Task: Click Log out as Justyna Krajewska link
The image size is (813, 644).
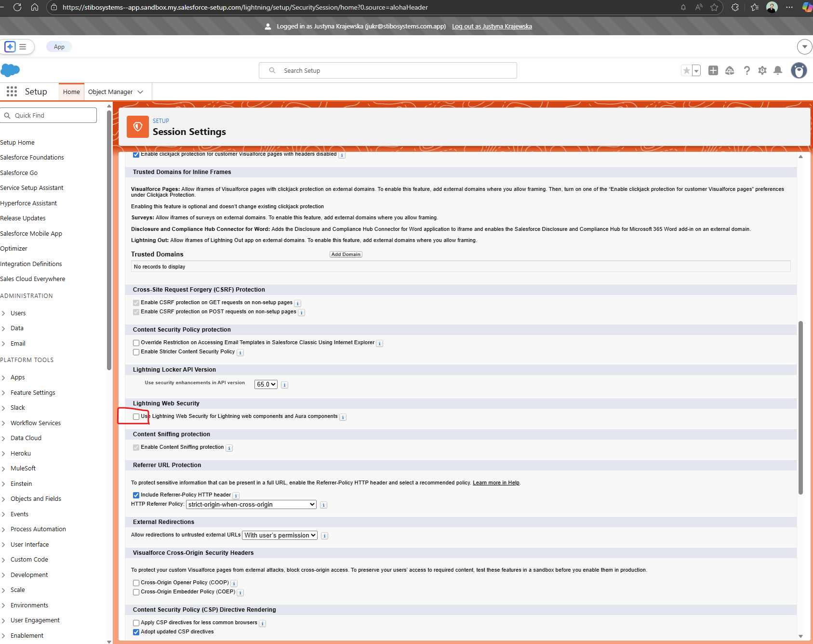Action: (492, 27)
